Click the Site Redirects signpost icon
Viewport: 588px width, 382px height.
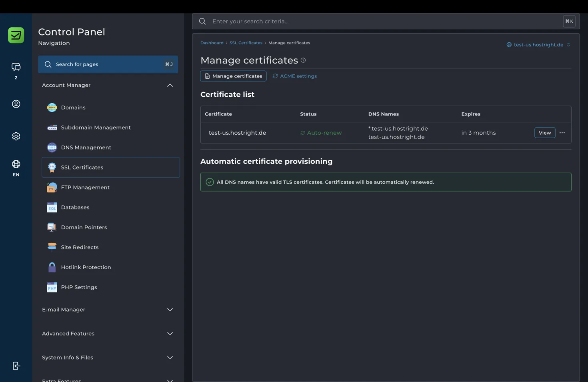[52, 247]
